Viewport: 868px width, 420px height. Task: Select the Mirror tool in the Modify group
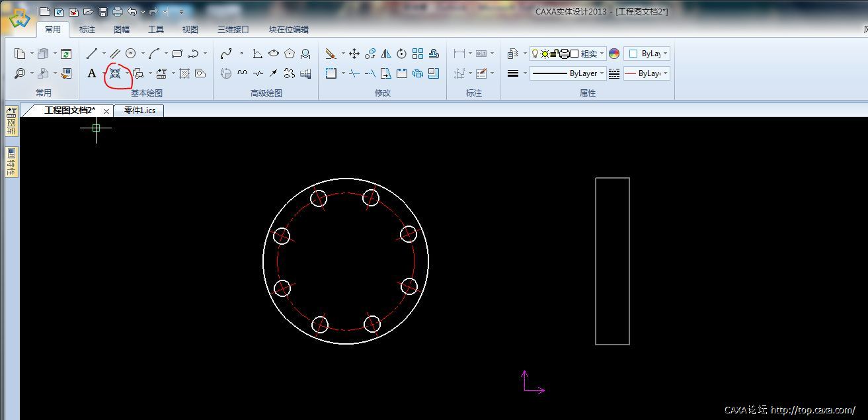pyautogui.click(x=385, y=54)
